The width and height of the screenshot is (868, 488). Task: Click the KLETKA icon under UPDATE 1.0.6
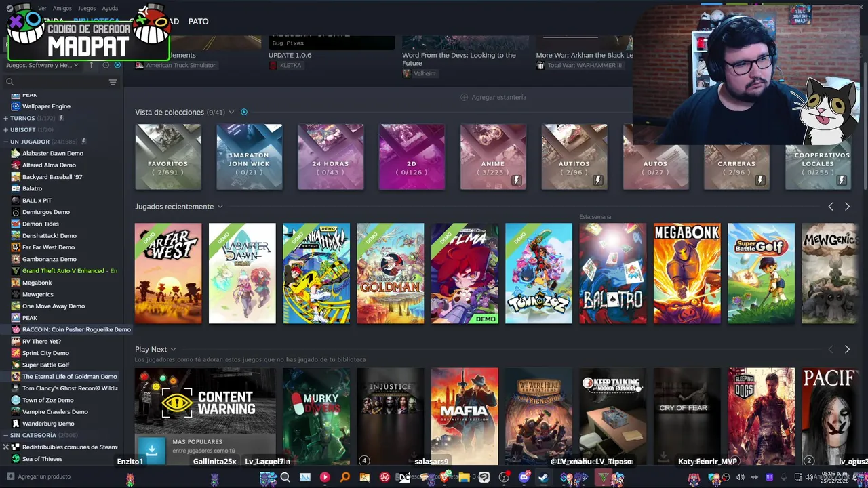tap(273, 65)
